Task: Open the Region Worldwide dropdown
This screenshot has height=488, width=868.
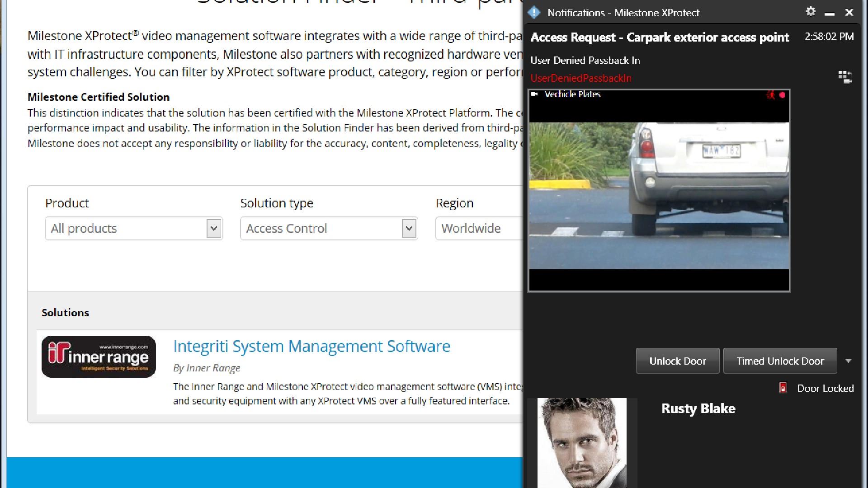Action: 478,228
